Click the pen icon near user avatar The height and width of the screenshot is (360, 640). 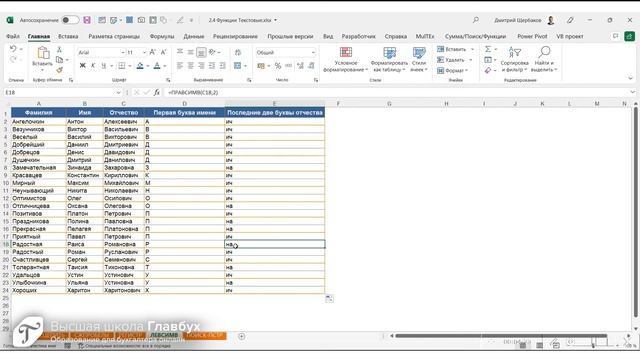pos(570,20)
